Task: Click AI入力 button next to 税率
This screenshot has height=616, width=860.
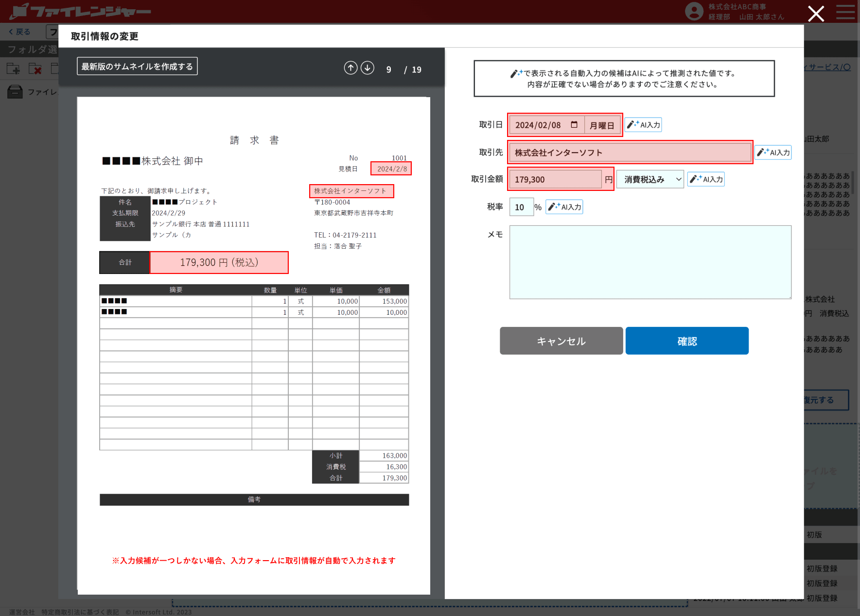Action: (564, 207)
